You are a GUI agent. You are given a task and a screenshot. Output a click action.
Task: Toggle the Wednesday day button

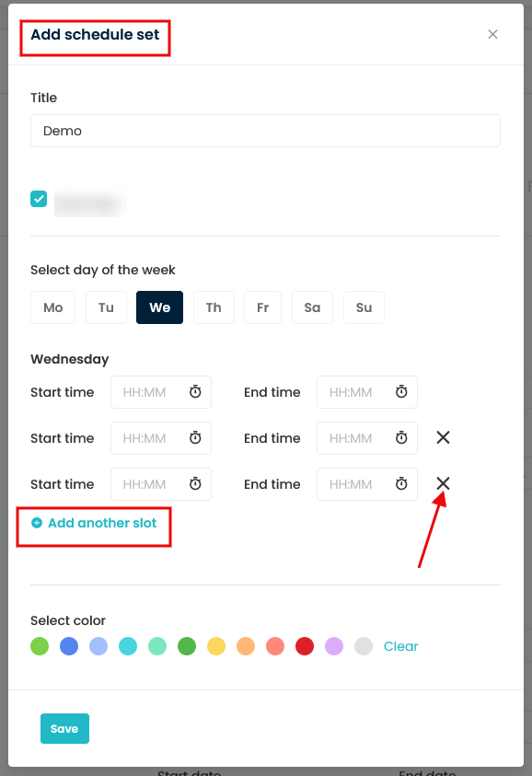click(159, 307)
